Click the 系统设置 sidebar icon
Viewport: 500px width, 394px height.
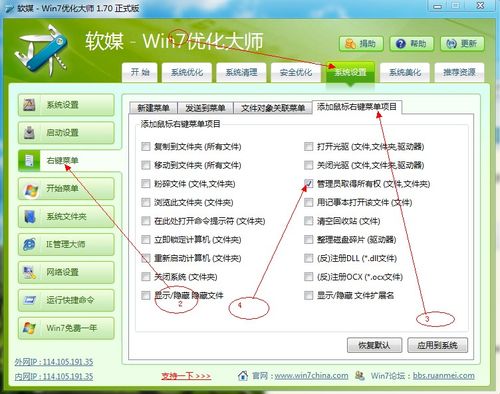point(29,105)
